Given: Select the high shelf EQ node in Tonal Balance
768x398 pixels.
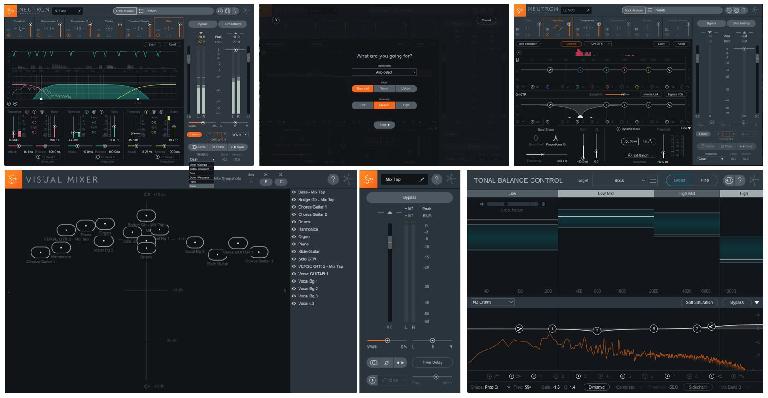Looking at the screenshot, I should [712, 326].
